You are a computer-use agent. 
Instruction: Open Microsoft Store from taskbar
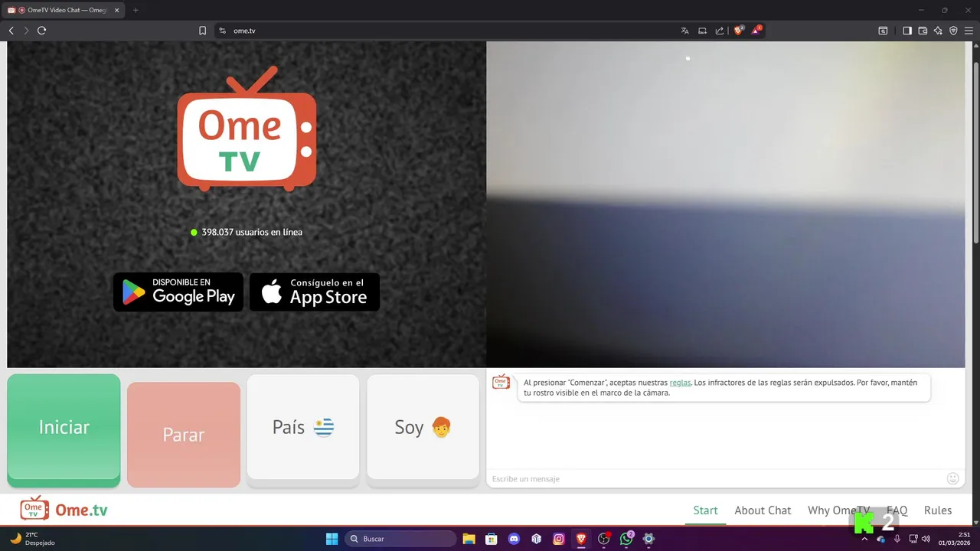492,539
